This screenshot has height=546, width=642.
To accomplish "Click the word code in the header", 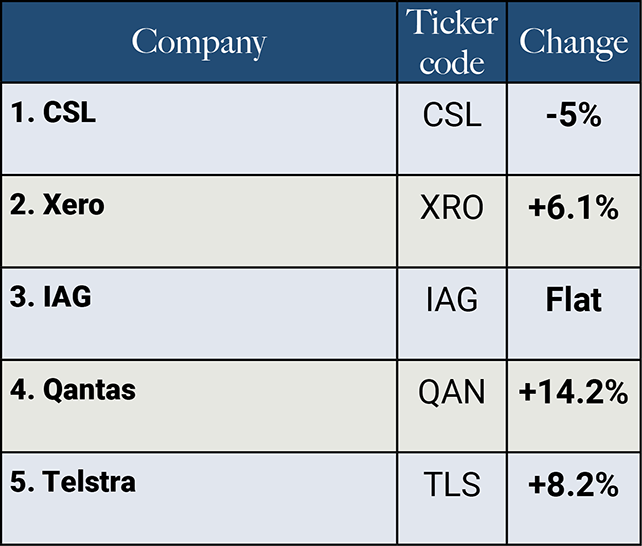I will point(452,62).
